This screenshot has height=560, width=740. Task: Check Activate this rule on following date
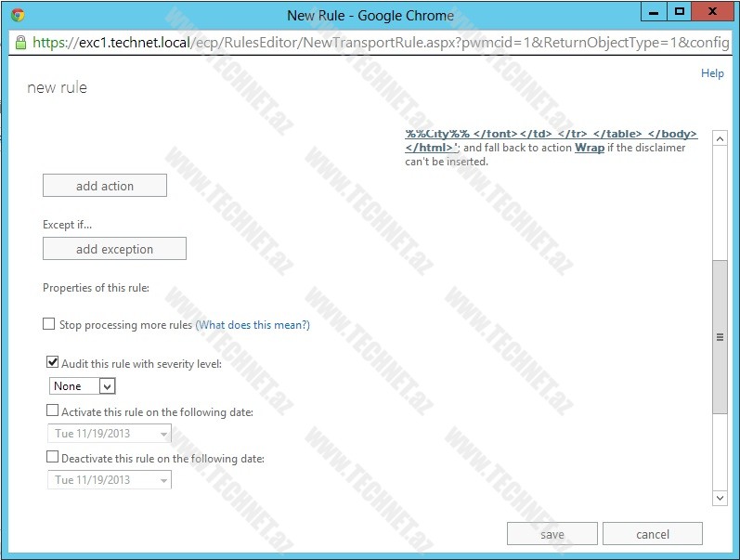pyautogui.click(x=52, y=411)
